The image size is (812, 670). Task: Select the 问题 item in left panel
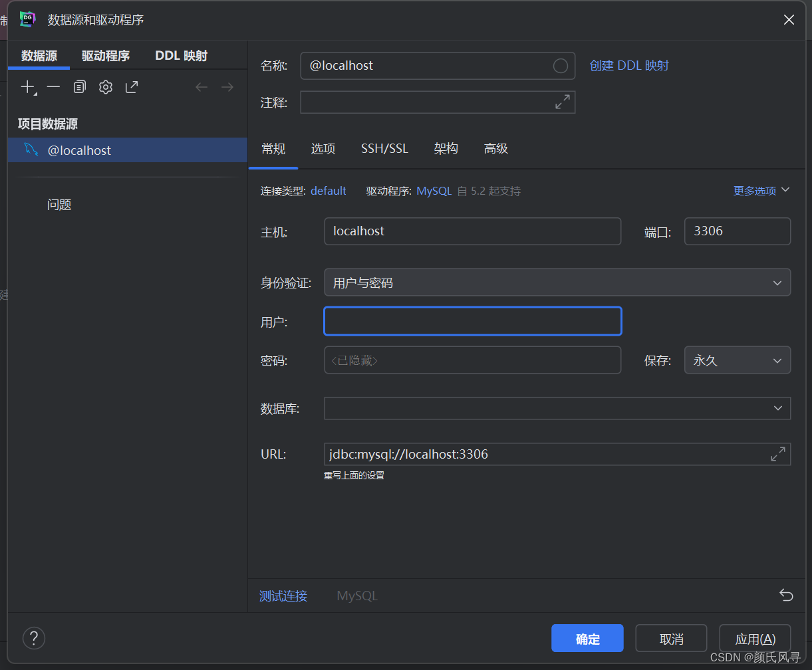click(59, 205)
